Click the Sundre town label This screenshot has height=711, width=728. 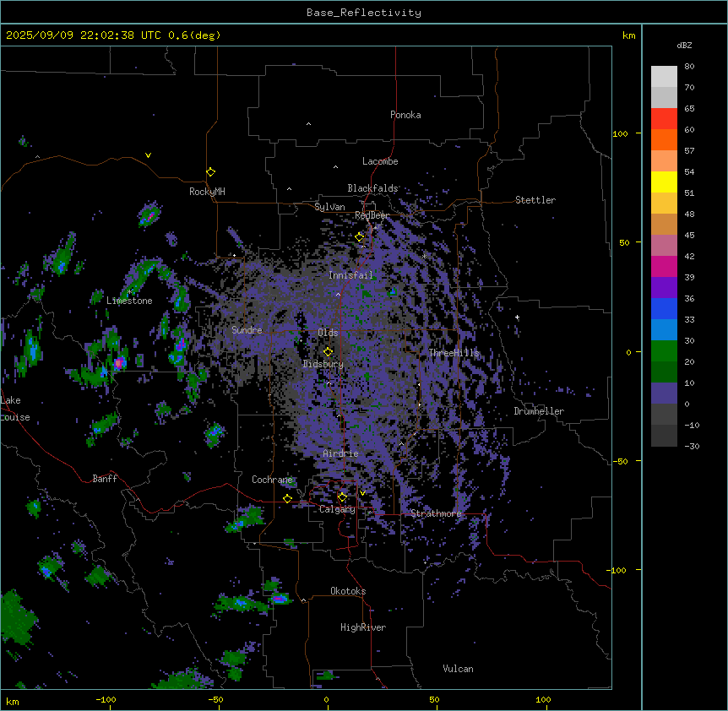click(247, 330)
